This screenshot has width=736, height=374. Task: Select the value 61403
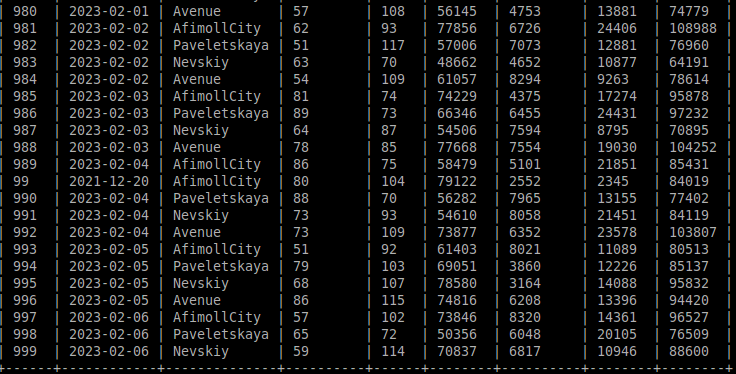pos(457,249)
